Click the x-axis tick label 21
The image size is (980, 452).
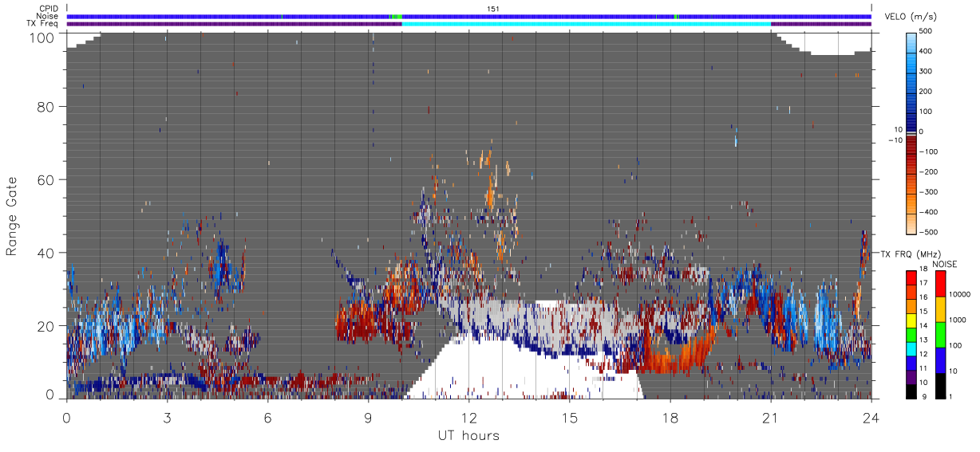770,417
